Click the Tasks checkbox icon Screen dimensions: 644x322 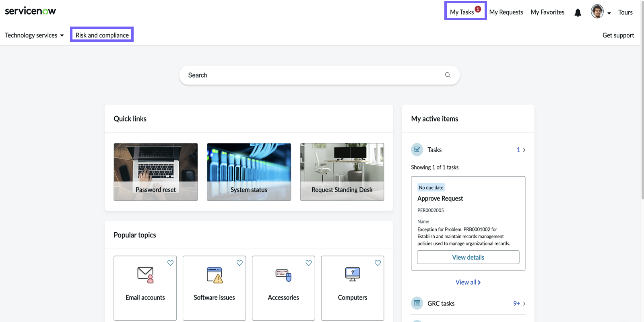[x=417, y=150]
